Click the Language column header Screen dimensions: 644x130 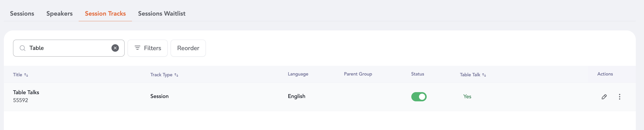coord(298,74)
